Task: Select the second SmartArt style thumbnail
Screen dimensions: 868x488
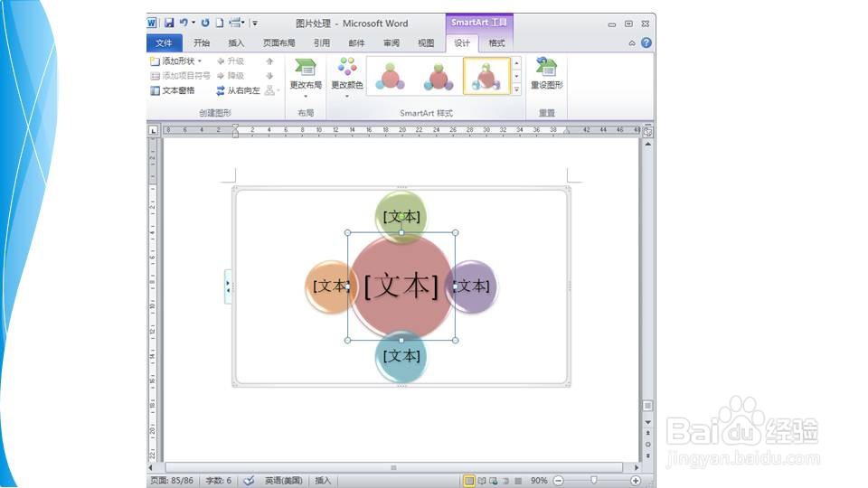Action: 438,76
